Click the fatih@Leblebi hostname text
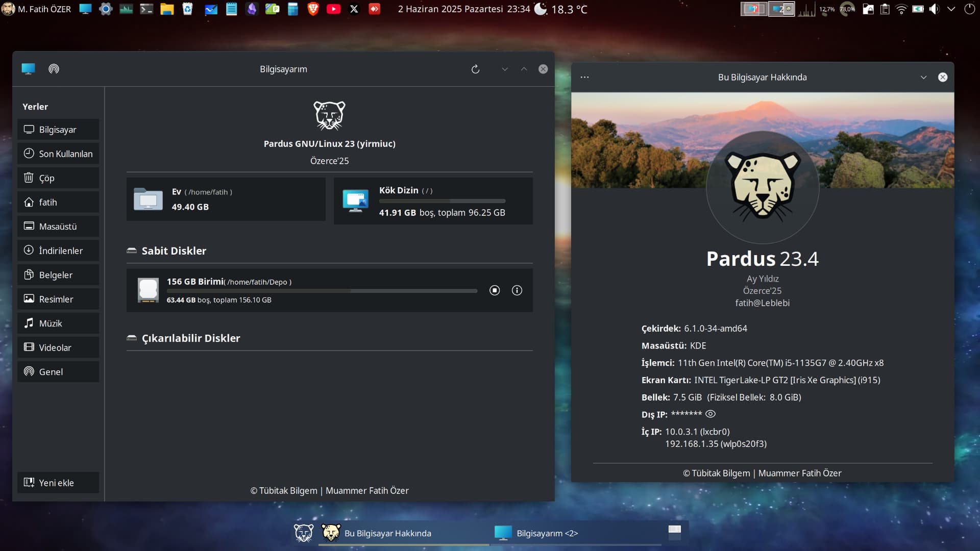 [763, 303]
